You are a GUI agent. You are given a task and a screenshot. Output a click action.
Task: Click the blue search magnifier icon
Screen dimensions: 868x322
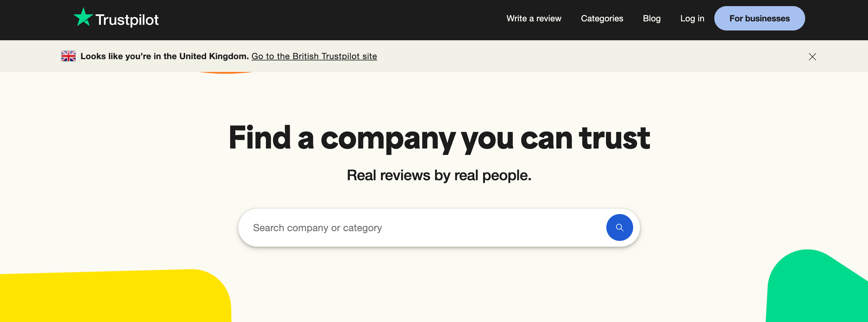coord(619,227)
